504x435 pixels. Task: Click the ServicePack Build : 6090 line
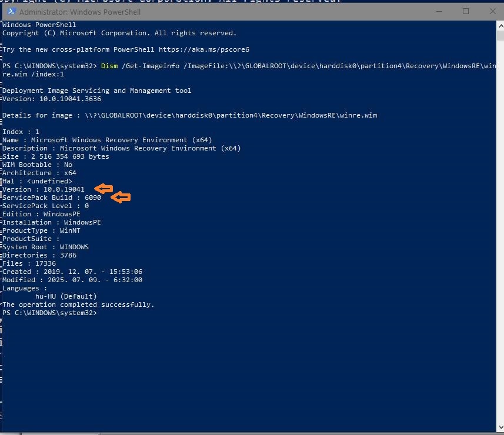(52, 198)
